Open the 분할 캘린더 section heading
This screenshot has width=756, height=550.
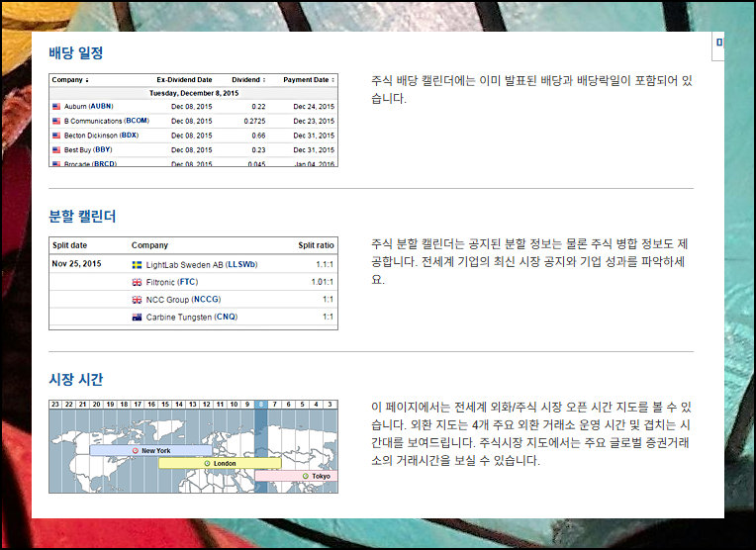(x=82, y=216)
